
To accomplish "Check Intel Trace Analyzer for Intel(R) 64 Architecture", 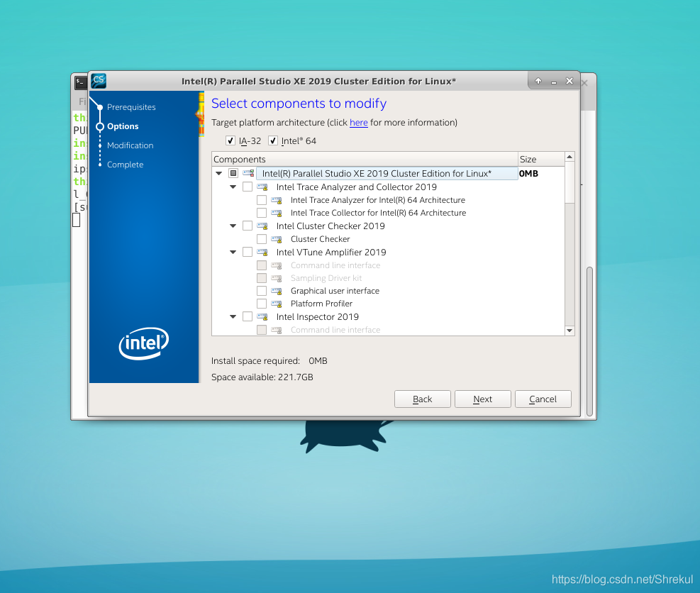I will [262, 199].
